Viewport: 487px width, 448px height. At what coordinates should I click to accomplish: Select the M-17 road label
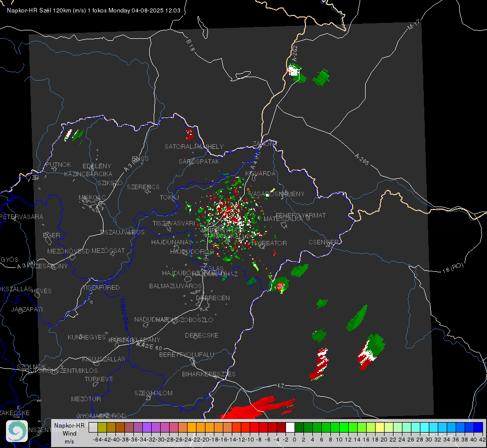click(413, 25)
